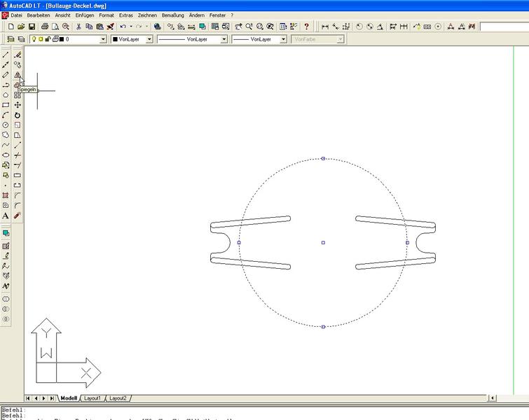Open the VonLayer color dropdown
The height and width of the screenshot is (420, 529).
pyautogui.click(x=149, y=39)
